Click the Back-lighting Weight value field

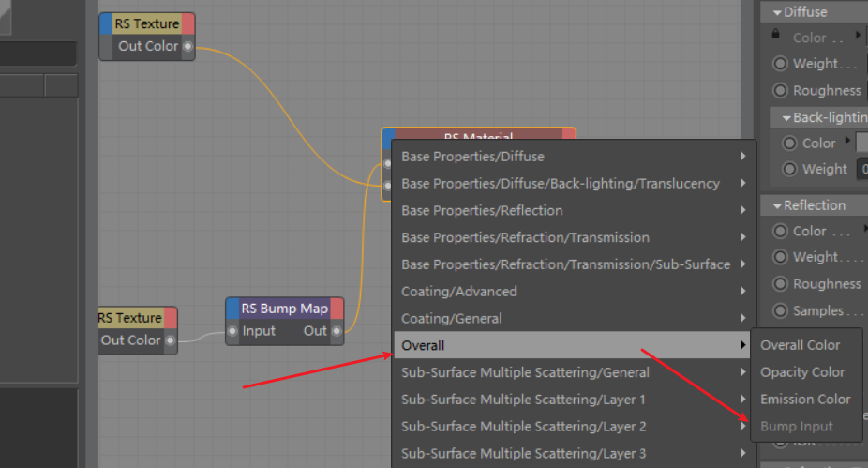coord(862,169)
